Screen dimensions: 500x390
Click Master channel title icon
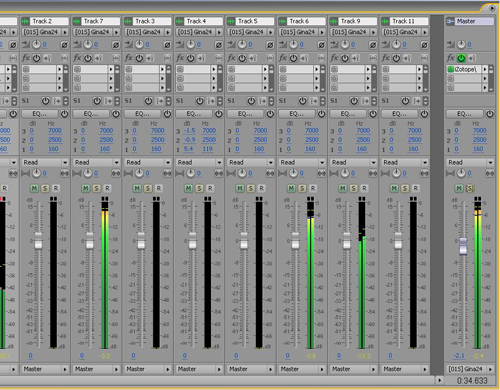point(450,21)
